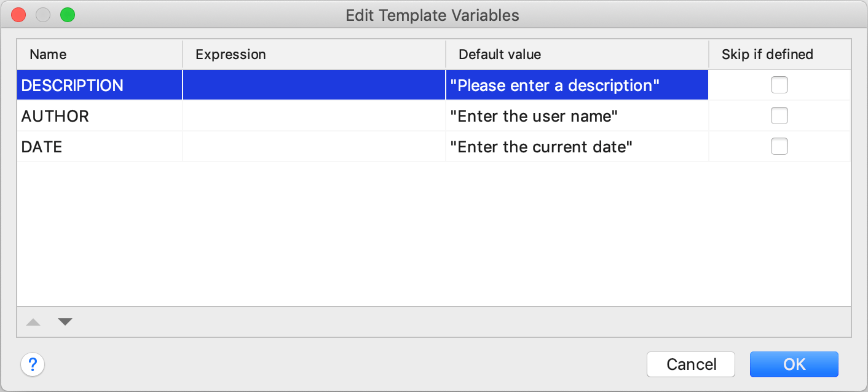
Task: Click the move up arrow icon
Action: pyautogui.click(x=33, y=321)
